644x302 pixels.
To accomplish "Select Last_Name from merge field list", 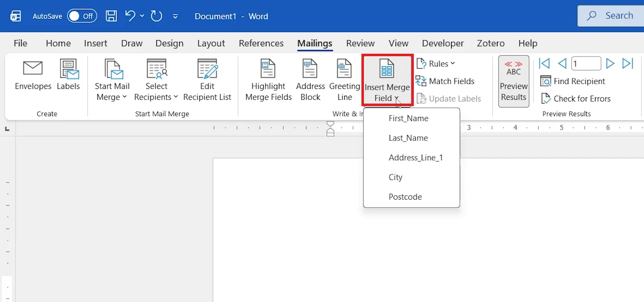I will [412, 138].
